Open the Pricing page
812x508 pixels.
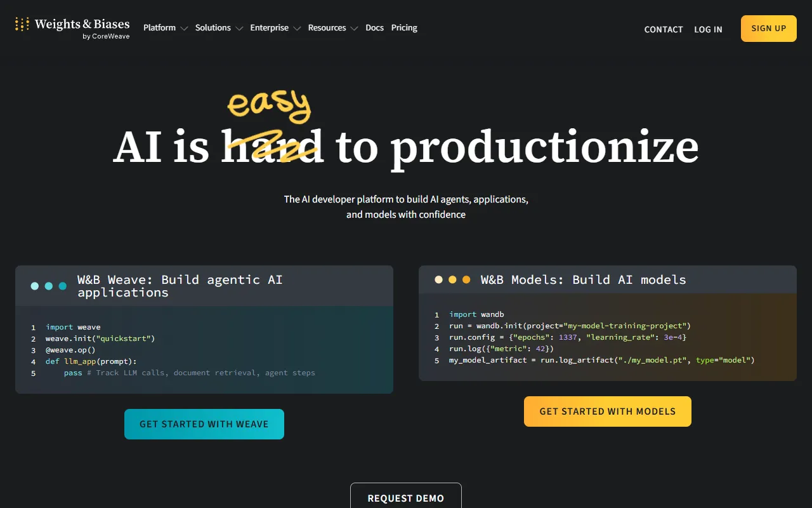[x=404, y=28]
